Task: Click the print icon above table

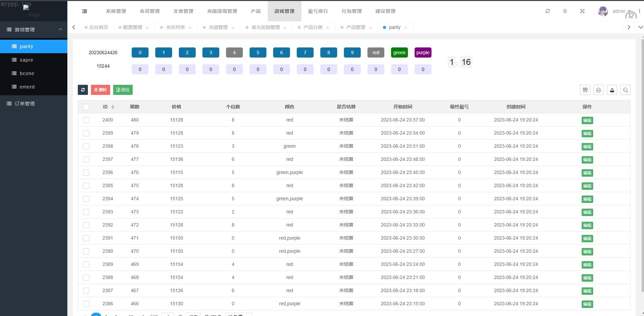Action: tap(599, 90)
